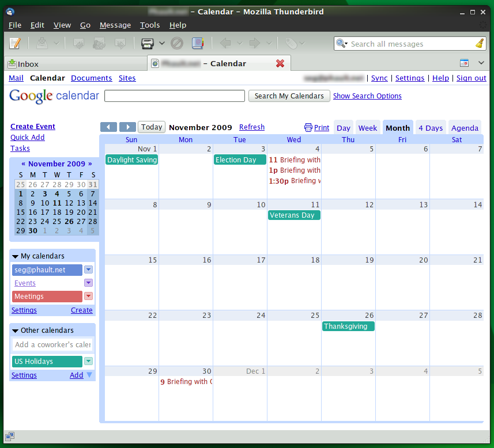Click the Forward navigation arrow
The height and width of the screenshot is (448, 494).
click(x=255, y=43)
